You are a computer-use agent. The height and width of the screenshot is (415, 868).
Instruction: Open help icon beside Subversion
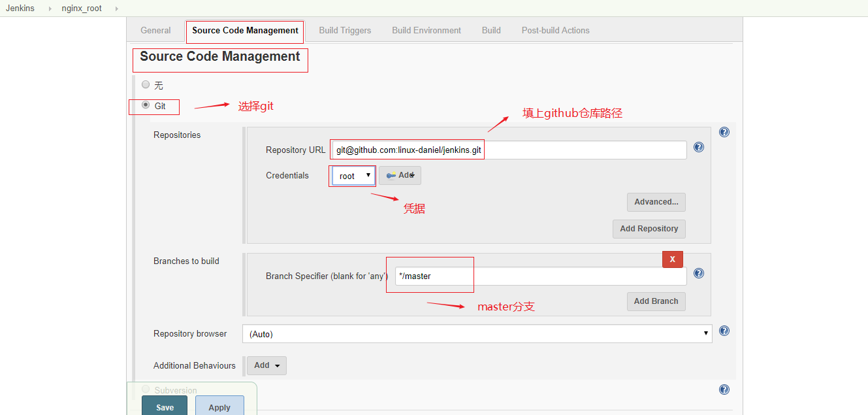[724, 390]
